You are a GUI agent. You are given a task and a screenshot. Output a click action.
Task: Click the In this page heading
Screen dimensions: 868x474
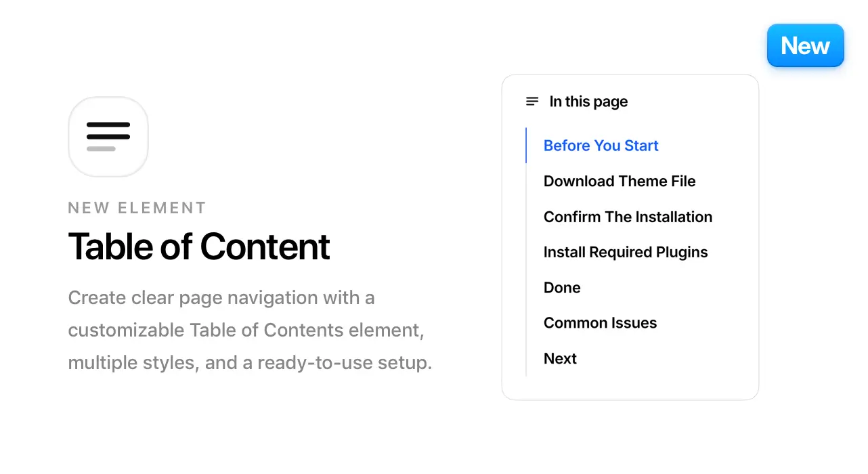(x=588, y=102)
